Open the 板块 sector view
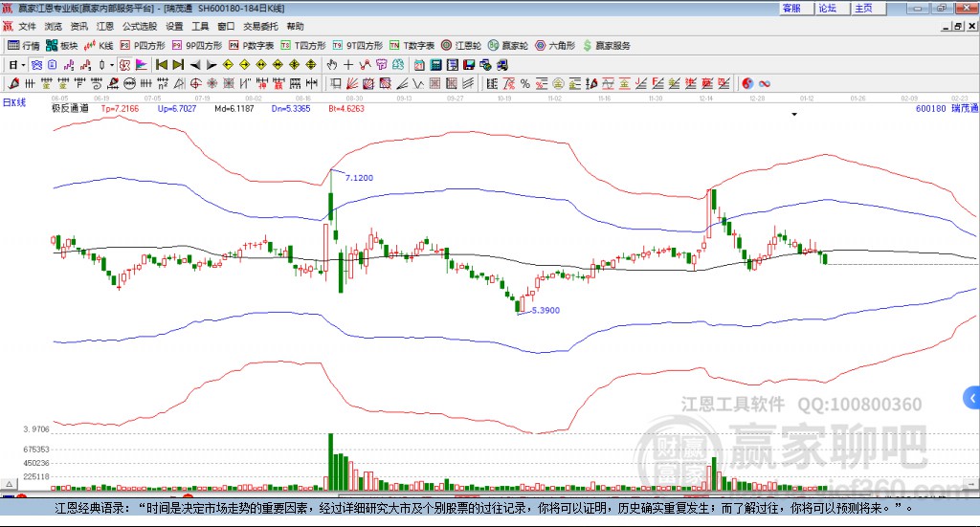980x527 pixels. coord(62,46)
